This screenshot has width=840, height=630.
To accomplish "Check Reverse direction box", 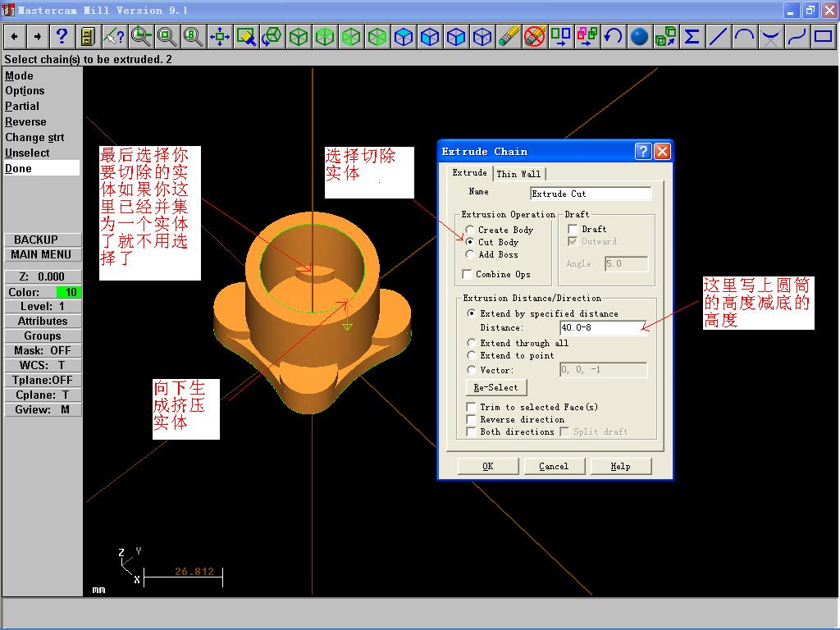I will [472, 419].
